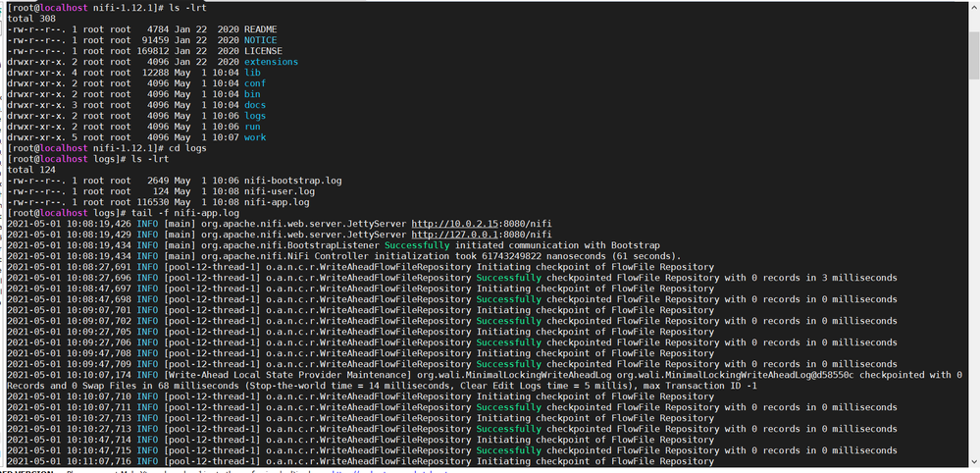Screen dimensions: 980x473
Task: Click timestamp 10:10:07,710 in log
Action: (99, 396)
